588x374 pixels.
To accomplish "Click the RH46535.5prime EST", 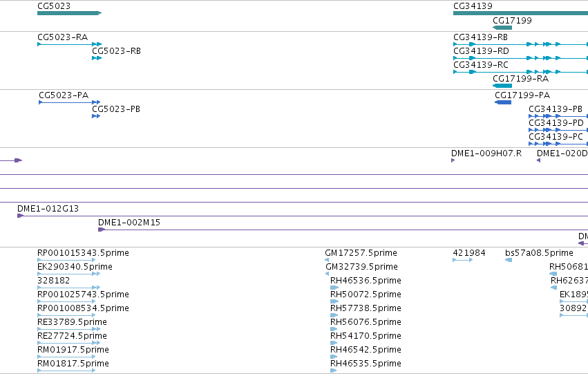I will coord(333,371).
